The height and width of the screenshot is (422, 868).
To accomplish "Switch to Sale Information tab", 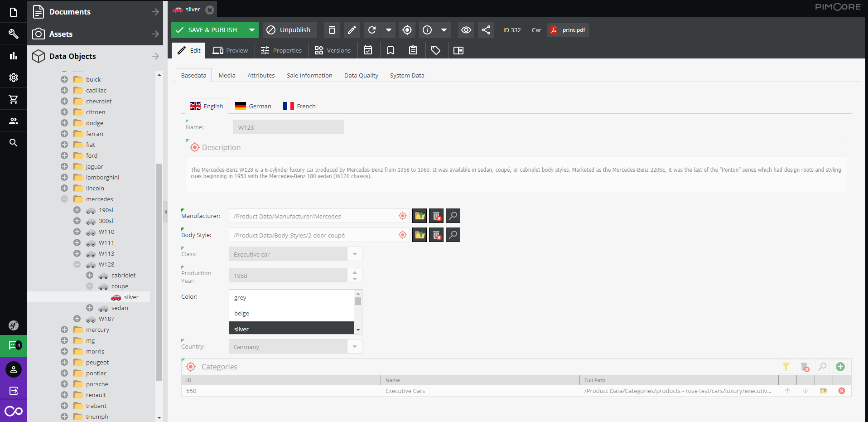I will click(309, 75).
